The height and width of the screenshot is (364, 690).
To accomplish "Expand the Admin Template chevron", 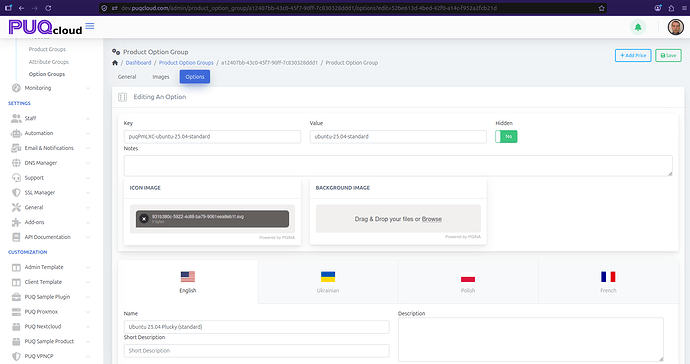I will tap(88, 267).
